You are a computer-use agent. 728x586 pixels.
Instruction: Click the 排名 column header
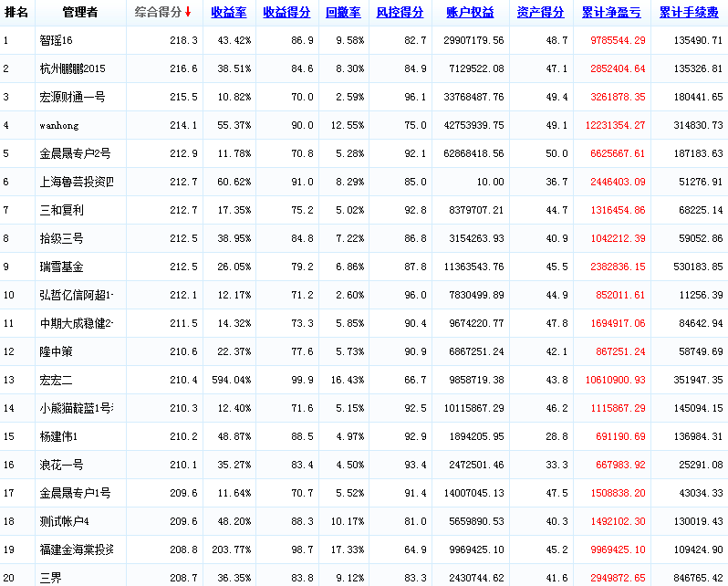click(16, 13)
